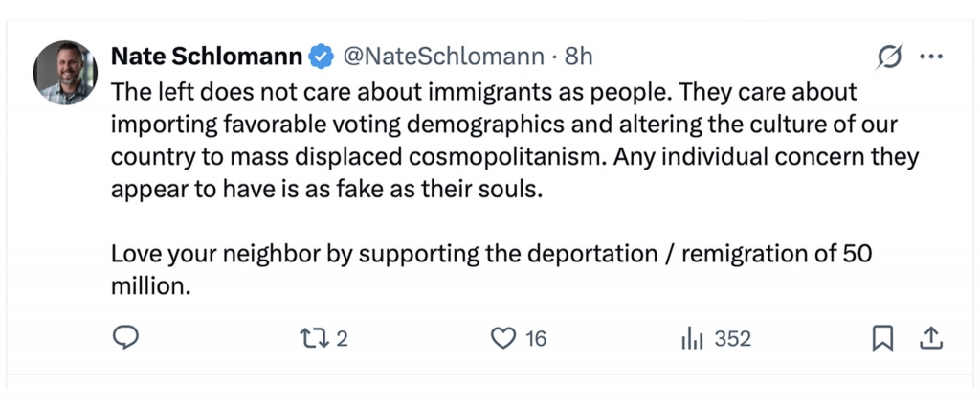This screenshot has height=409, width=980.
Task: Click the repost count of 2
Action: 342,338
